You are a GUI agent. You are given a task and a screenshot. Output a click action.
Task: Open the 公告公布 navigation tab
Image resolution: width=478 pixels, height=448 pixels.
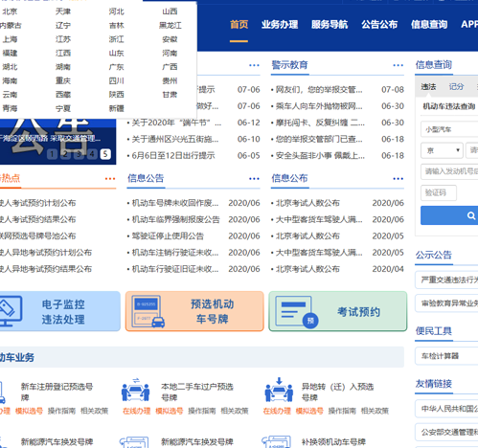tap(379, 25)
